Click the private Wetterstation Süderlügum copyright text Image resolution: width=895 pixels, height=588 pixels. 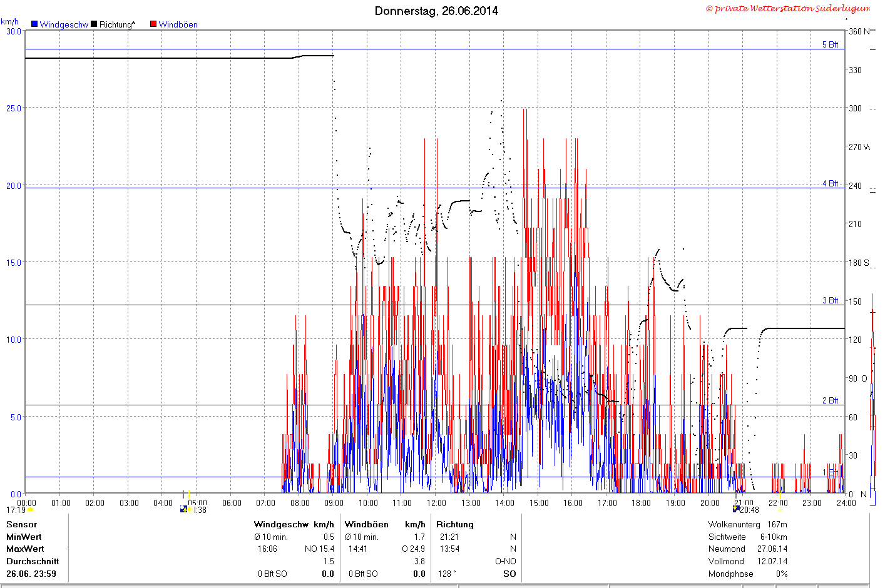click(788, 8)
